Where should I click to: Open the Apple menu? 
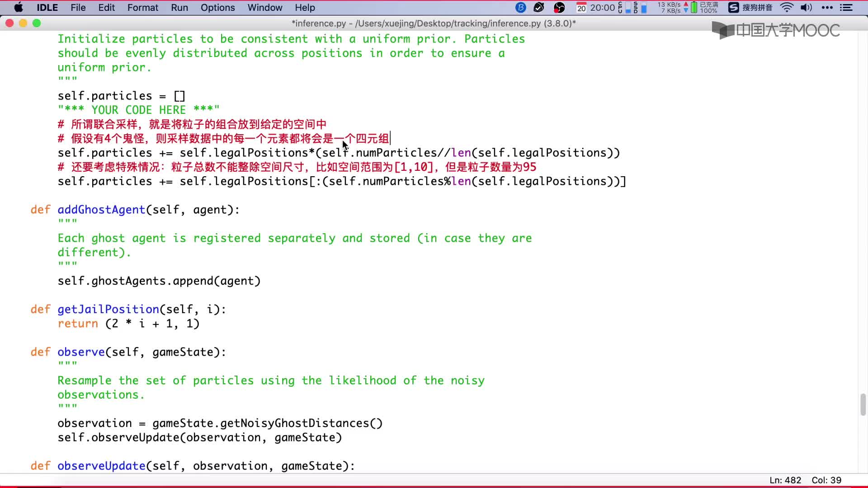[19, 8]
